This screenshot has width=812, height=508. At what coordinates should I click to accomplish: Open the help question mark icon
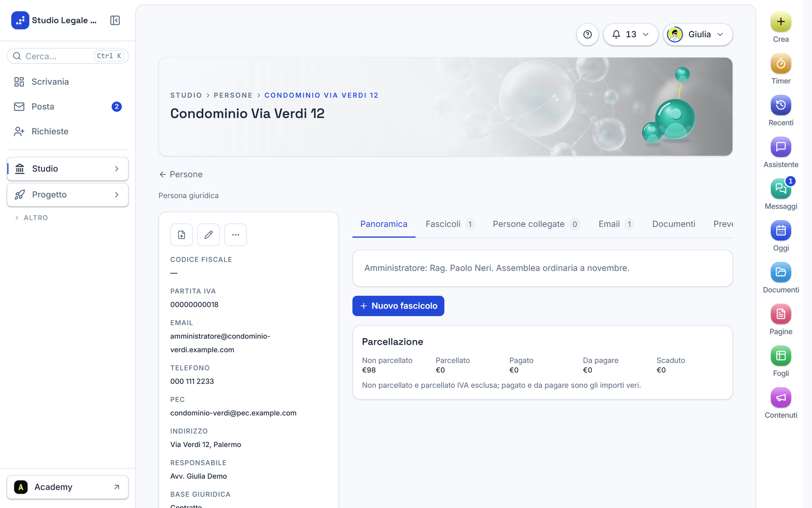pos(587,35)
